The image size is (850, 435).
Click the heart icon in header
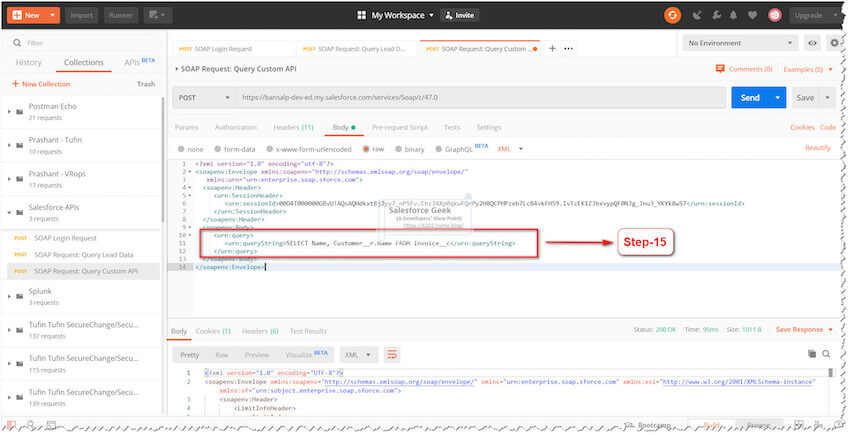(x=752, y=15)
